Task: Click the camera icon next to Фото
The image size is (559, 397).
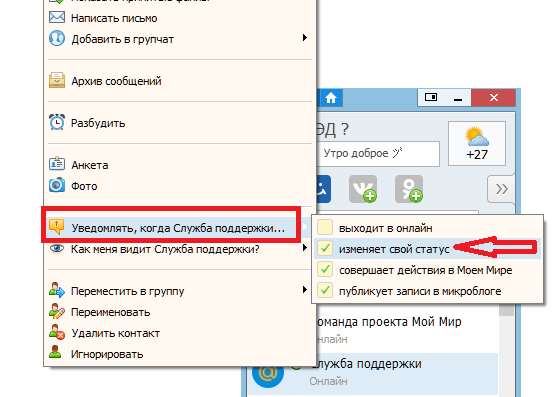Action: click(x=57, y=185)
